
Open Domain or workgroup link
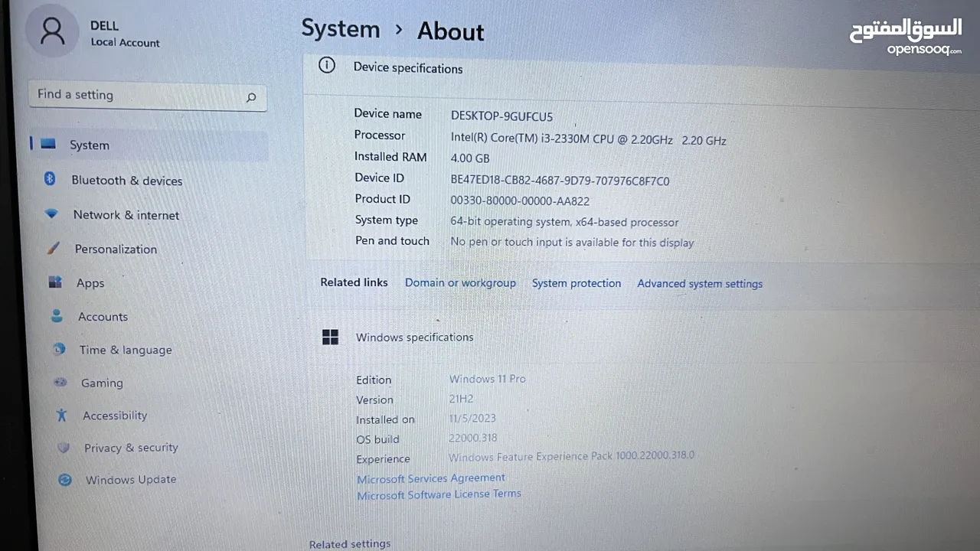[460, 282]
